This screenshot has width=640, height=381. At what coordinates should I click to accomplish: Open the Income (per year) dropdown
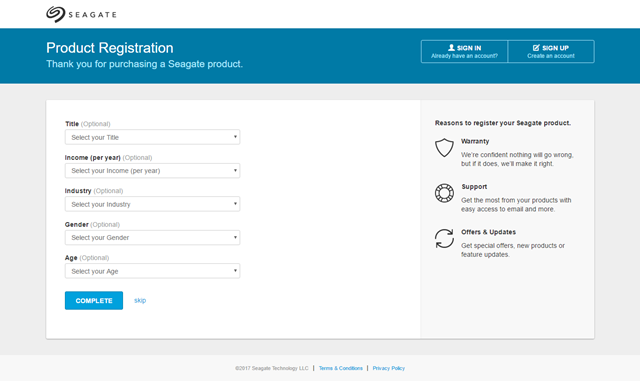152,171
